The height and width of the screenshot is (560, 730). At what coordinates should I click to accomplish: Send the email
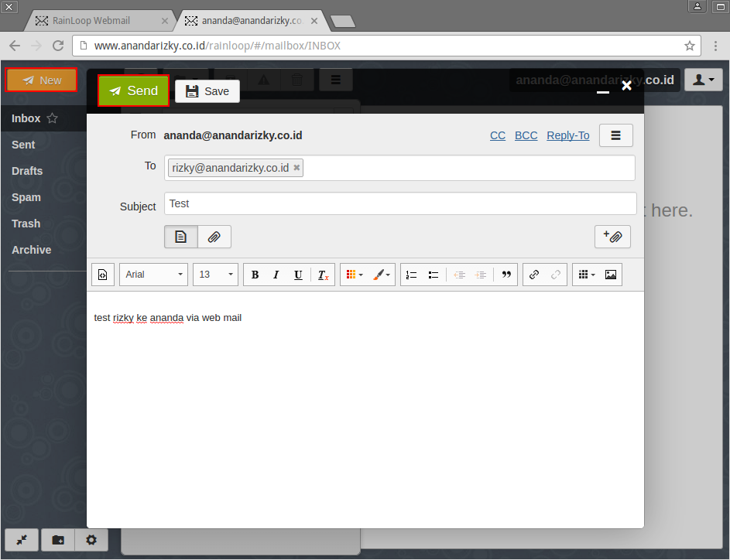(134, 90)
